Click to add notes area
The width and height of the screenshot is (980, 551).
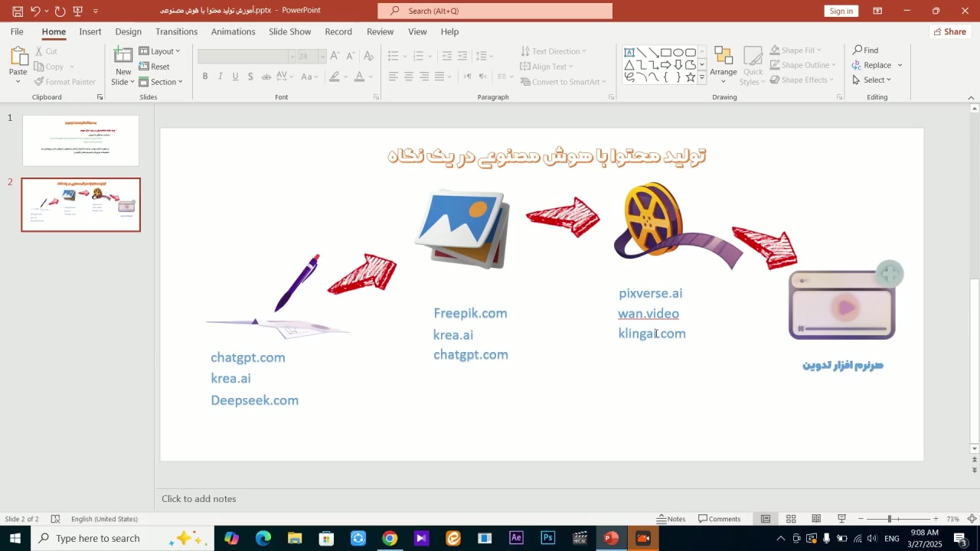pyautogui.click(x=199, y=499)
